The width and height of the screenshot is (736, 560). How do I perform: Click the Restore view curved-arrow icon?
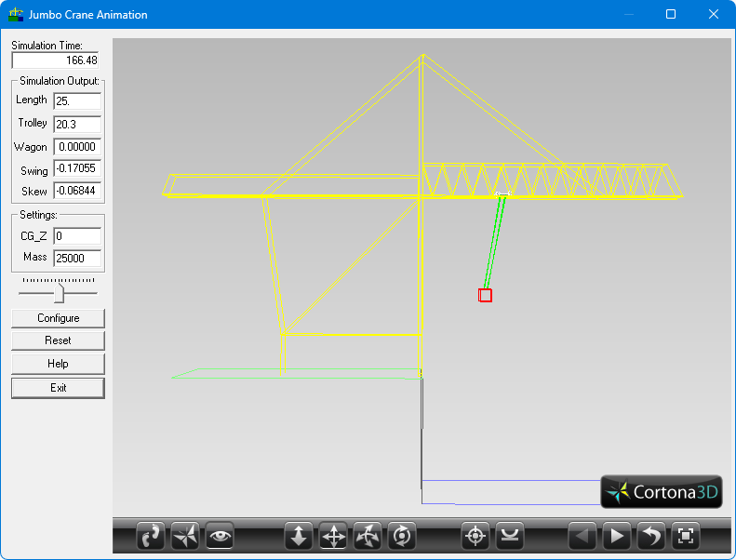(651, 536)
